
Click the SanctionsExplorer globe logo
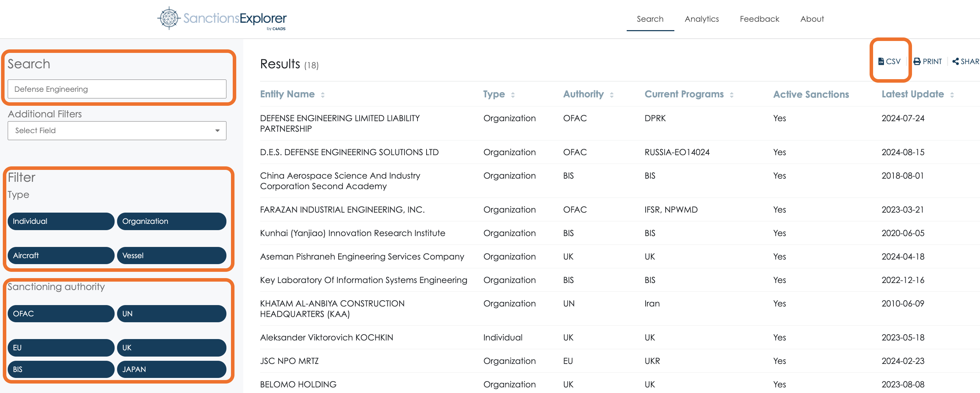point(169,18)
